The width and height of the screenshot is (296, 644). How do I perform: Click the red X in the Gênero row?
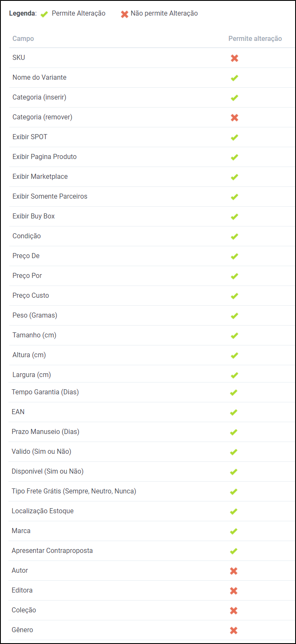coord(234,631)
